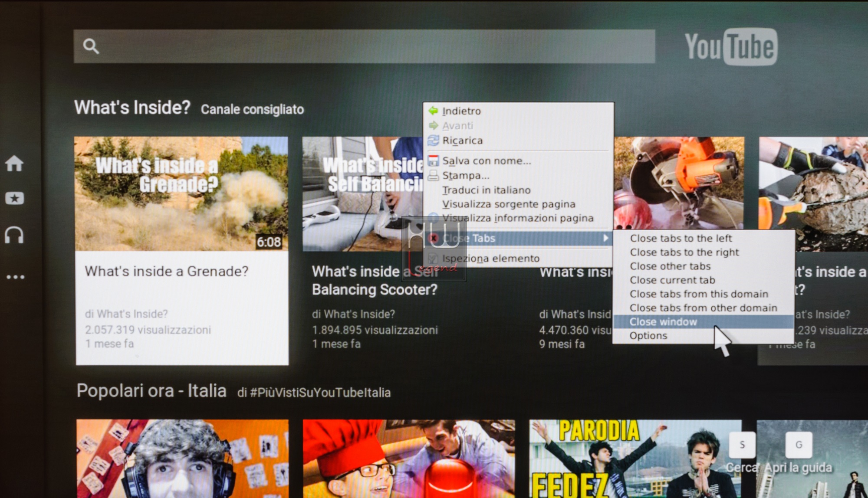Choose Avanti in the context menu
This screenshot has width=868, height=498.
point(519,126)
